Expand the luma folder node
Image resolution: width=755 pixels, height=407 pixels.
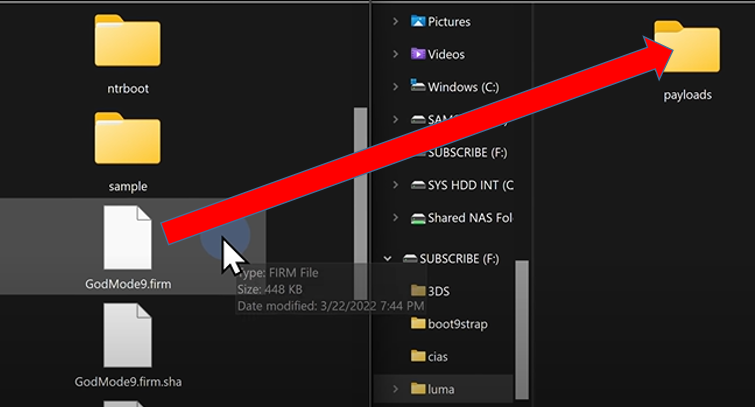pyautogui.click(x=395, y=389)
